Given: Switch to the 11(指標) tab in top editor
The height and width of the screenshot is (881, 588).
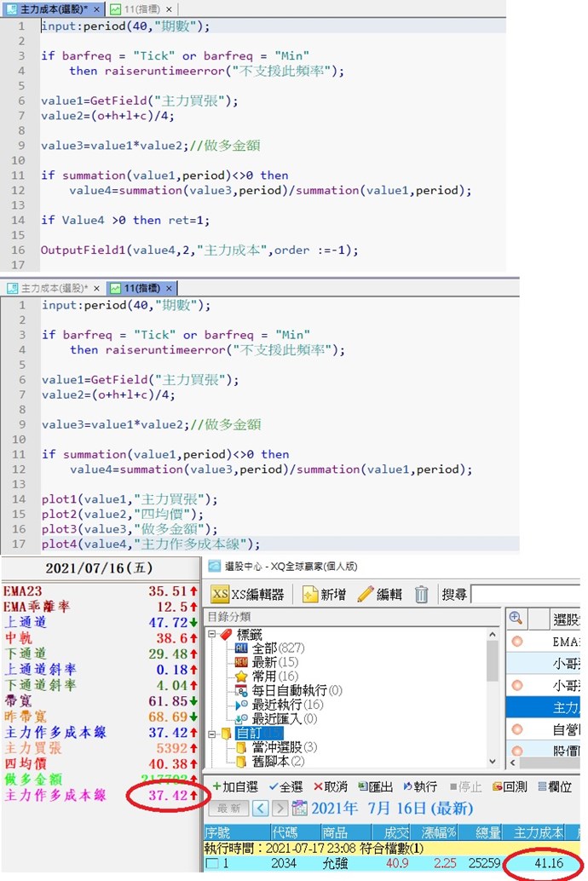Looking at the screenshot, I should pyautogui.click(x=142, y=9).
